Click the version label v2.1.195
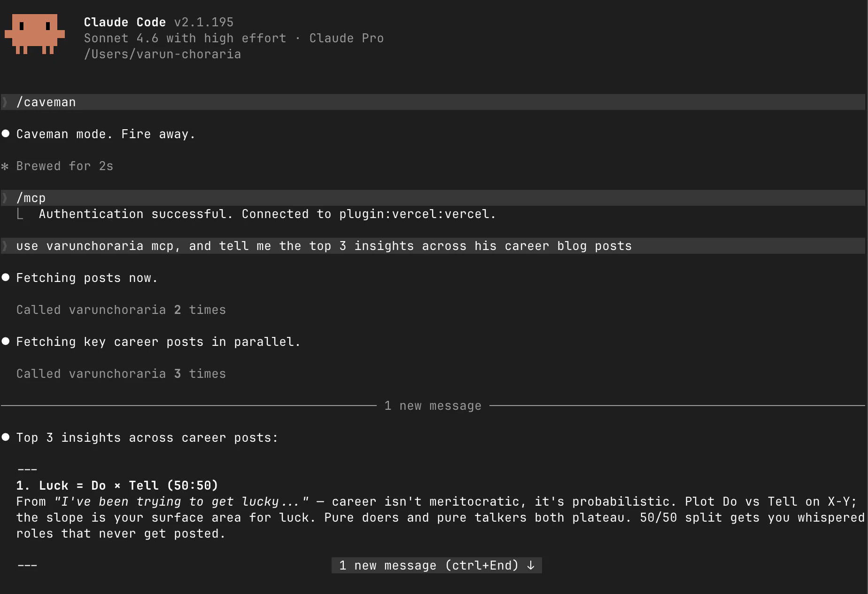The height and width of the screenshot is (594, 868). (204, 22)
